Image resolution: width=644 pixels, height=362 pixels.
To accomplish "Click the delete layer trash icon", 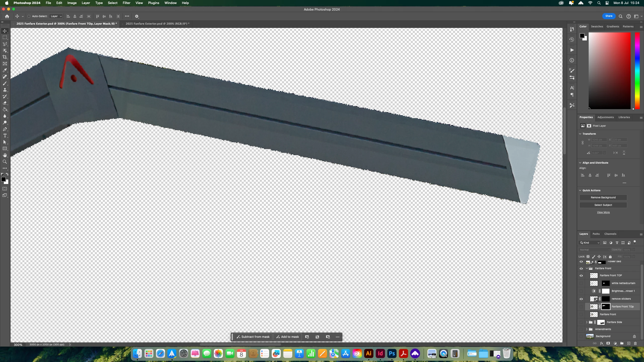I will (x=635, y=343).
